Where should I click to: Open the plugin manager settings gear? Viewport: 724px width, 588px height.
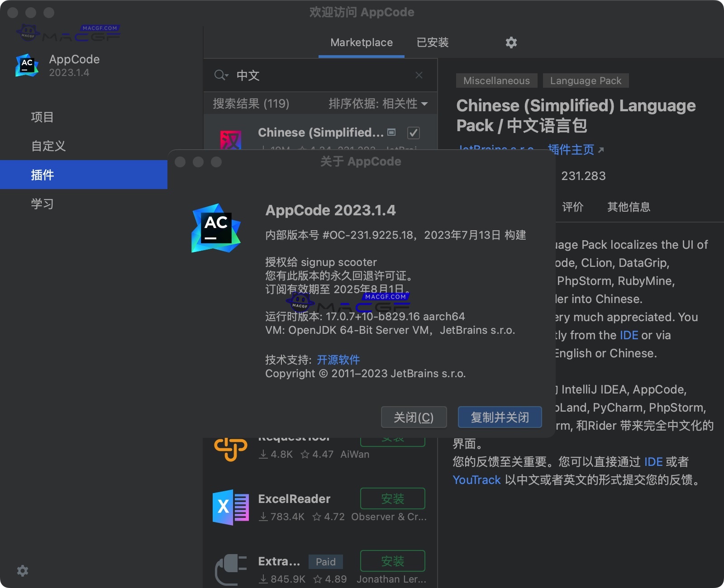click(511, 42)
